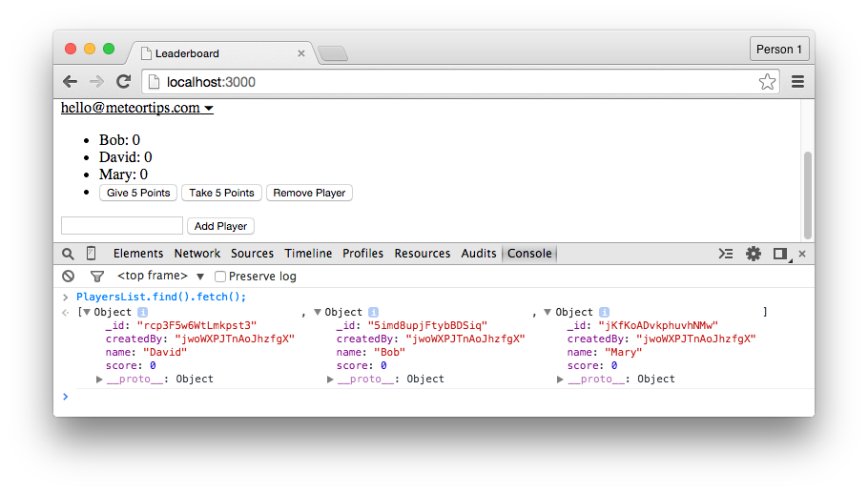Show the DevTools drawer icon
Image resolution: width=868 pixels, height=493 pixels.
pyautogui.click(x=726, y=254)
